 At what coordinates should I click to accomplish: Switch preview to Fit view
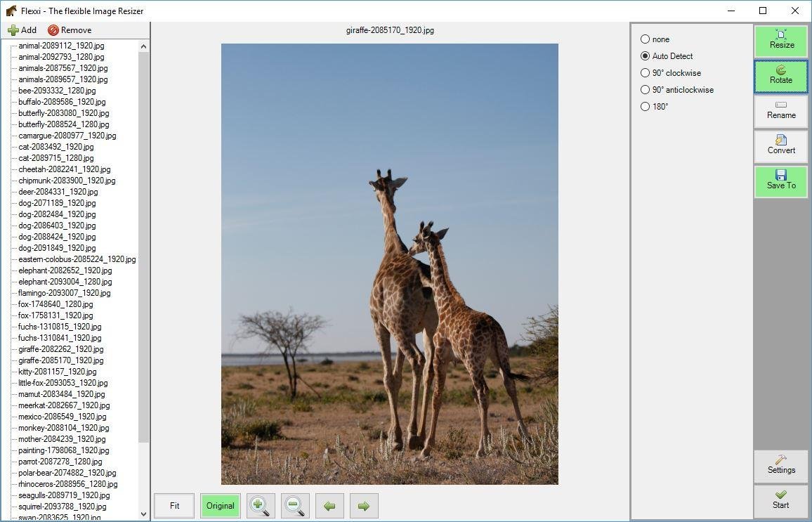click(x=174, y=505)
